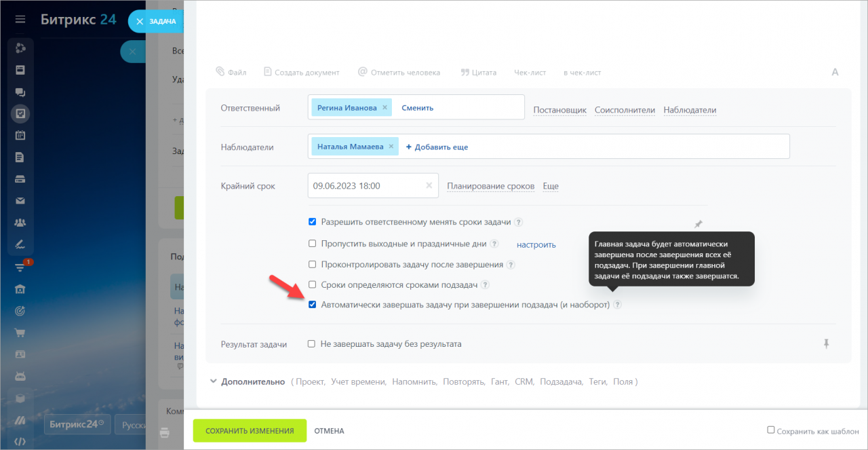
Task: Click the text formatting A icon
Action: coord(835,72)
